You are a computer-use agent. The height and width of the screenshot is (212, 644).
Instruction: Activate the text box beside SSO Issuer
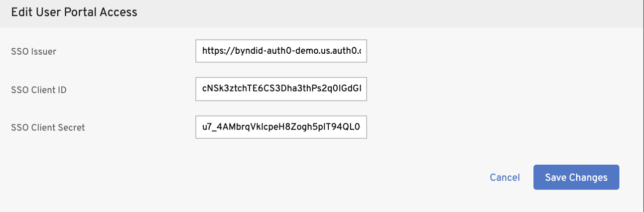281,51
